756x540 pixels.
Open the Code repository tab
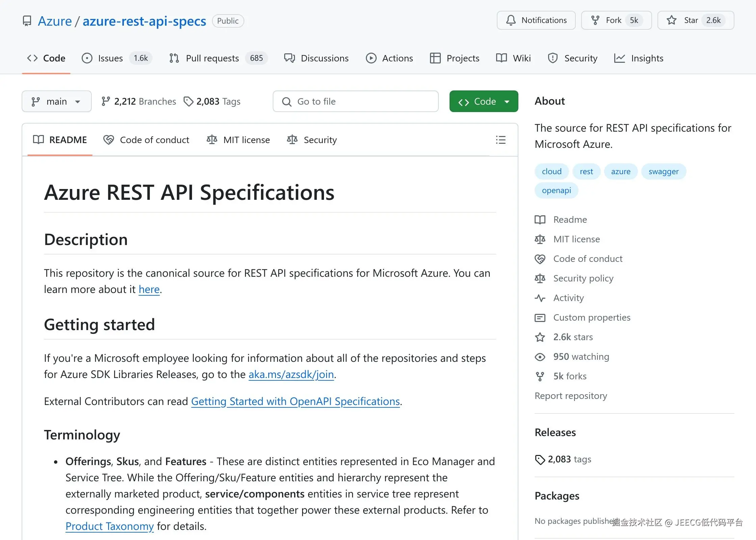click(46, 58)
